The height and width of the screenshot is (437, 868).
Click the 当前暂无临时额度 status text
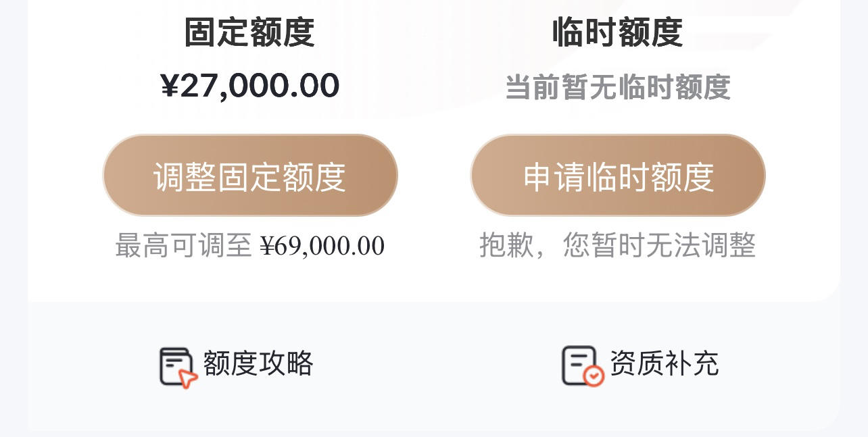(x=618, y=87)
